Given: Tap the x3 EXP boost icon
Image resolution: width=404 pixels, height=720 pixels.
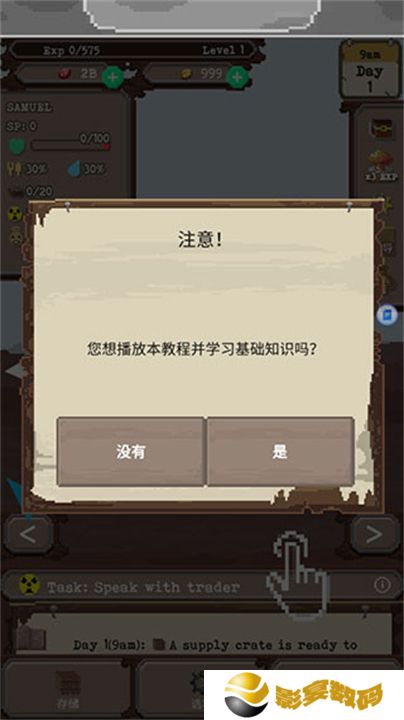Looking at the screenshot, I should [x=381, y=165].
